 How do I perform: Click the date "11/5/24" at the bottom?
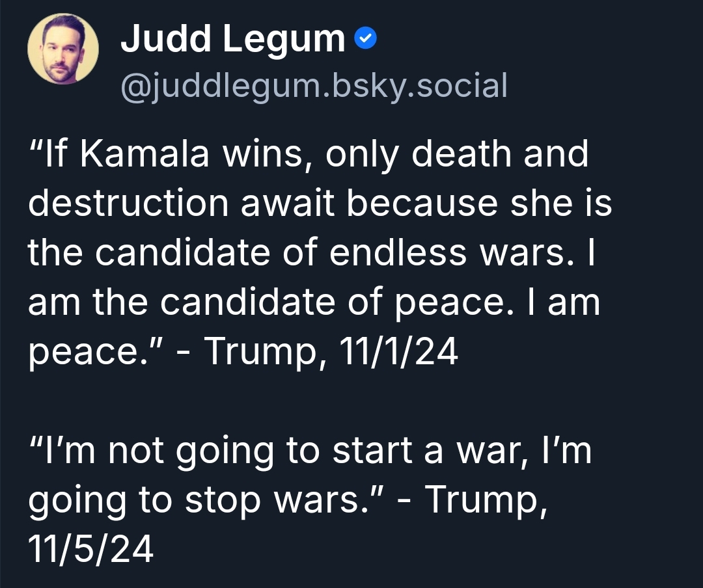coord(90,550)
